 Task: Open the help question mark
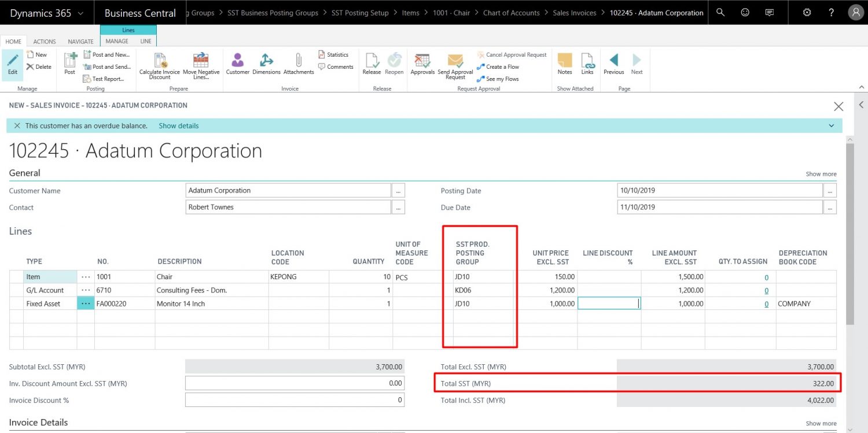click(832, 12)
